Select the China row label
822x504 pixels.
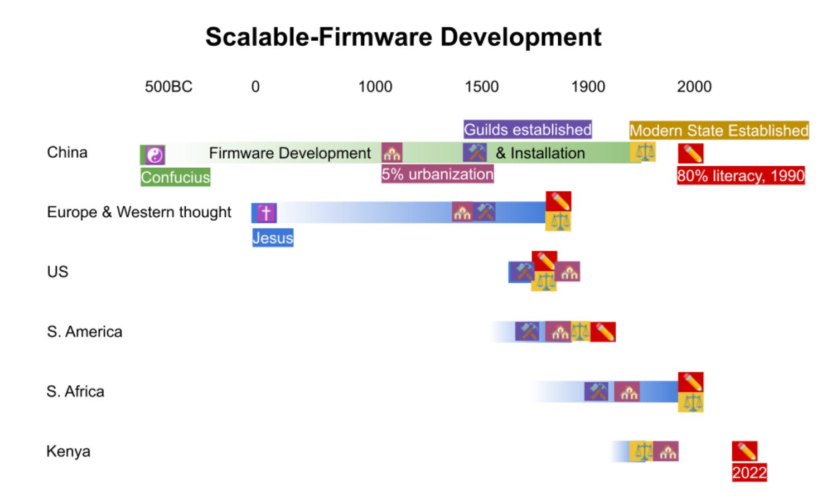67,152
